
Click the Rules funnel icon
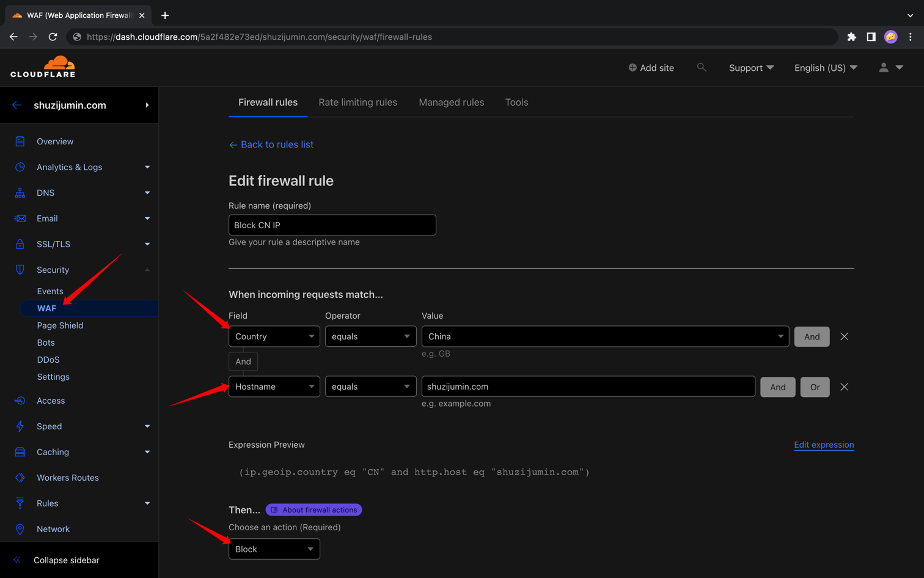pos(20,503)
